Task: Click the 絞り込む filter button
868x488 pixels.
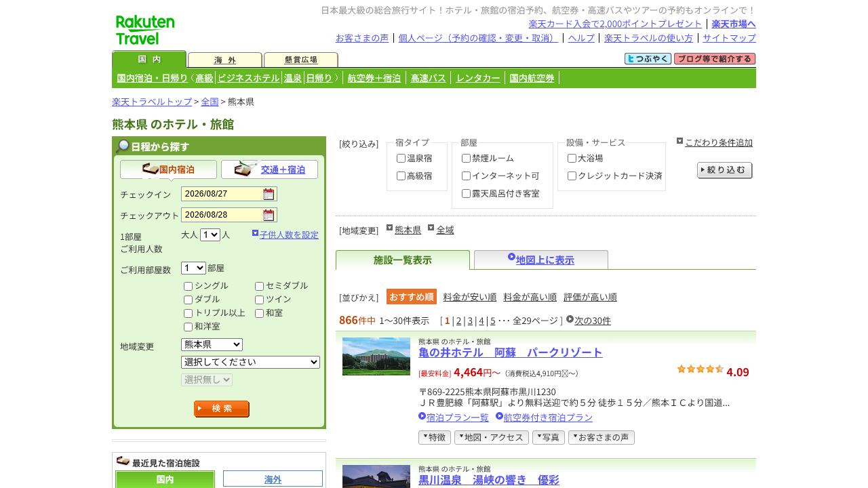Action: tap(725, 170)
